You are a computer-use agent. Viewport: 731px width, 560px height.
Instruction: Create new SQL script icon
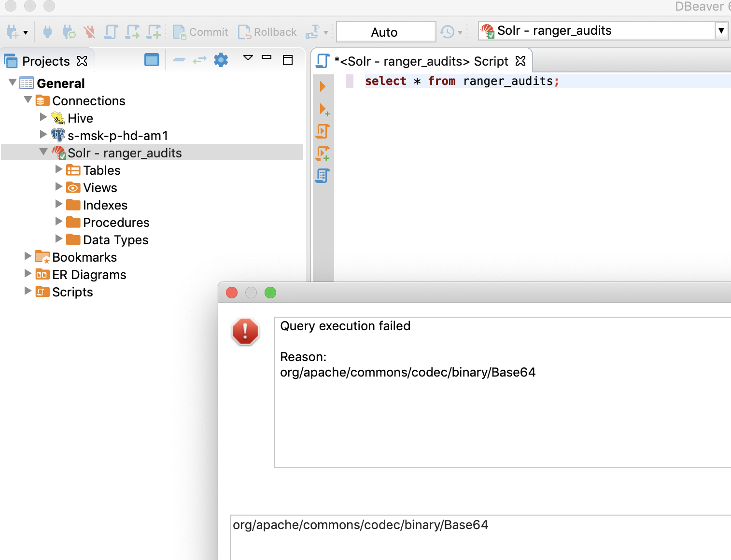154,32
